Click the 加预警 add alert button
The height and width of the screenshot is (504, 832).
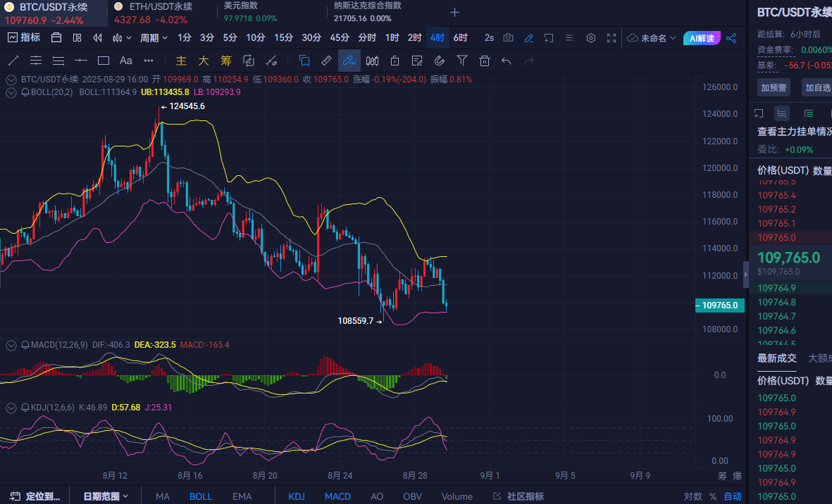774,87
